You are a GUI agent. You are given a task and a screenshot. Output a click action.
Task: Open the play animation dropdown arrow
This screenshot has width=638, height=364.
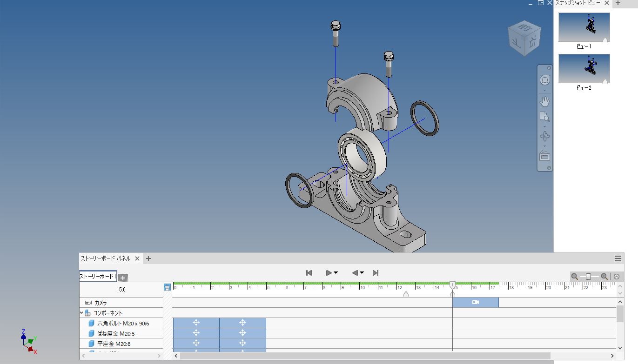click(336, 273)
